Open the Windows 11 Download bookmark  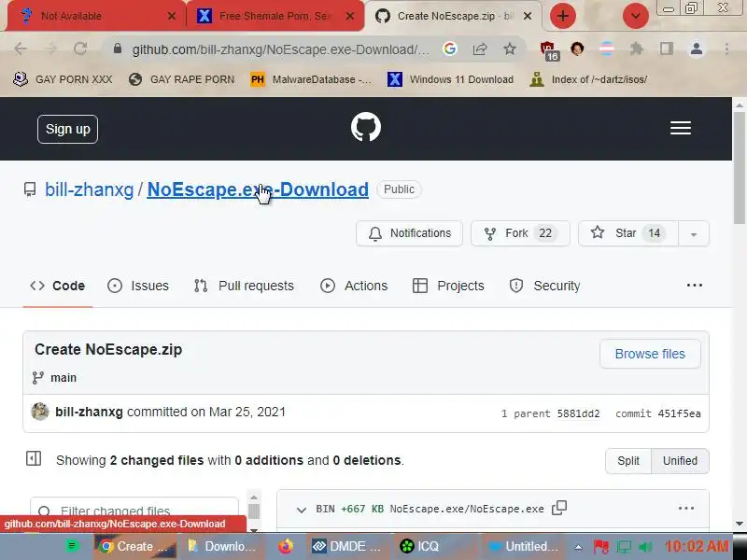click(x=451, y=79)
